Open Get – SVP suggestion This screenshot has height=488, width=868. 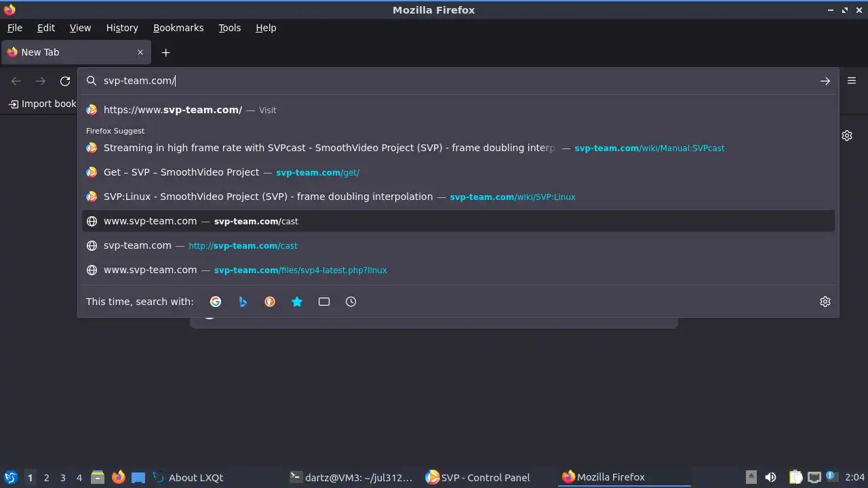coord(458,172)
